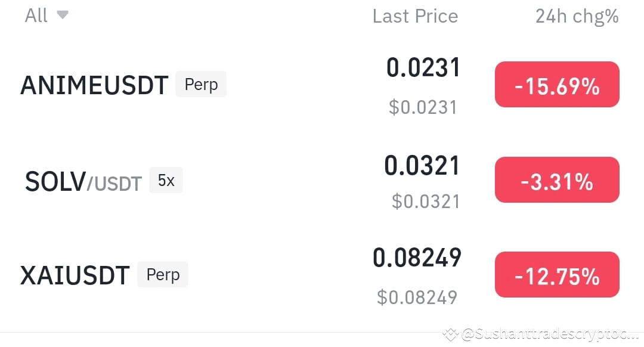
Task: Click the -15.69% change indicator for ANIMEUSDT
Action: [x=556, y=84]
